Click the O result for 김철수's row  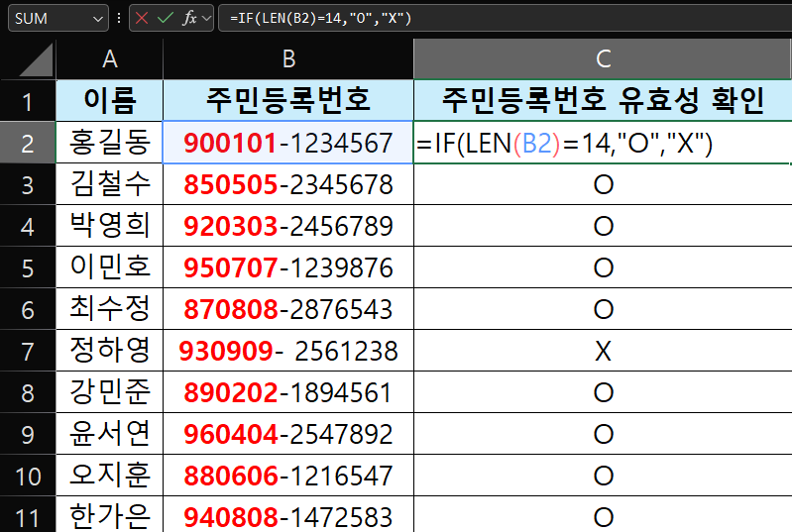pyautogui.click(x=603, y=184)
